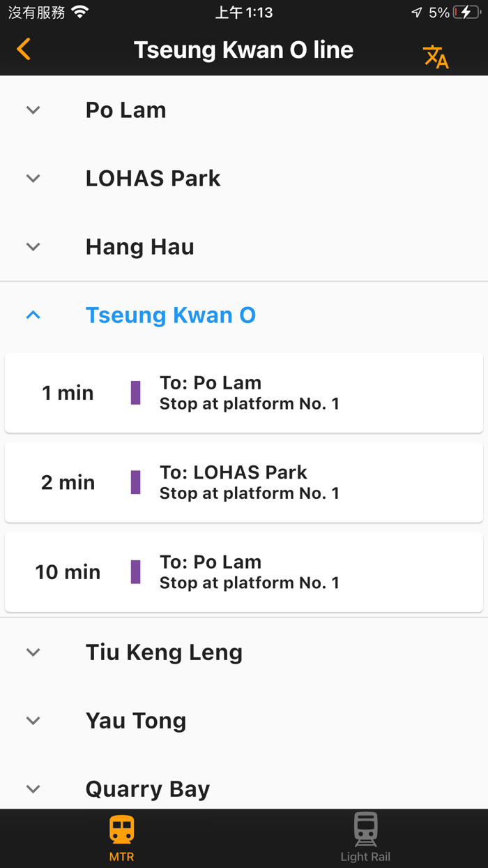Tap the back arrow to leave the line view
The height and width of the screenshot is (868, 488).
click(x=23, y=50)
